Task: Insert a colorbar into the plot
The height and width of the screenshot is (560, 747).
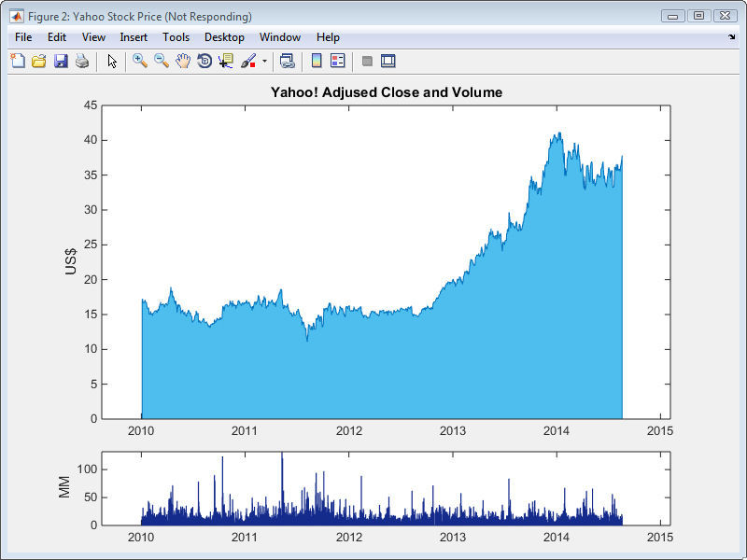Action: click(x=317, y=61)
